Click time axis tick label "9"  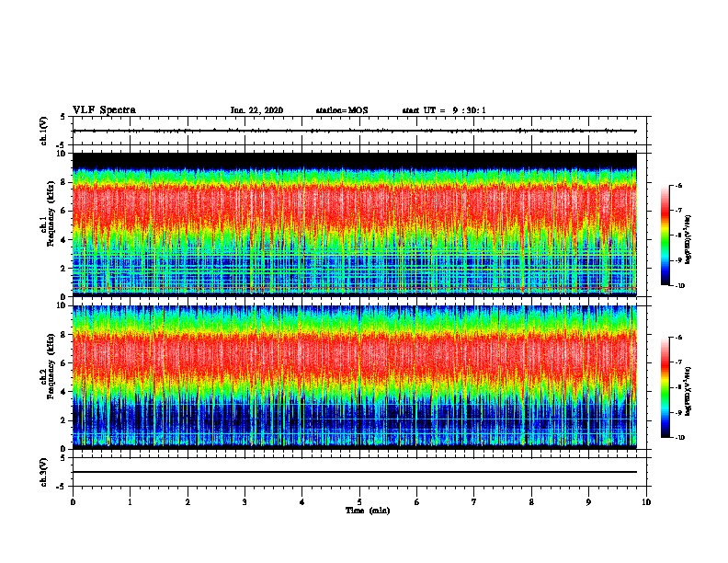[x=588, y=502]
